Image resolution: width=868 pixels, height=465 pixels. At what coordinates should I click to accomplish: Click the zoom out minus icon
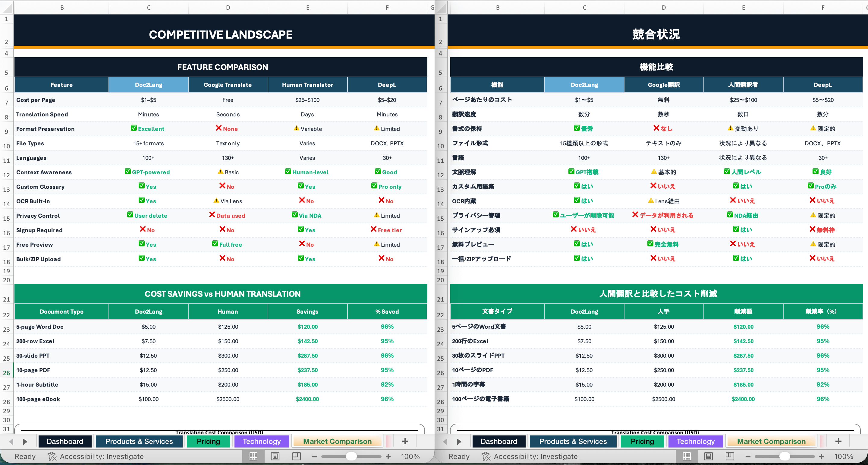pyautogui.click(x=315, y=456)
